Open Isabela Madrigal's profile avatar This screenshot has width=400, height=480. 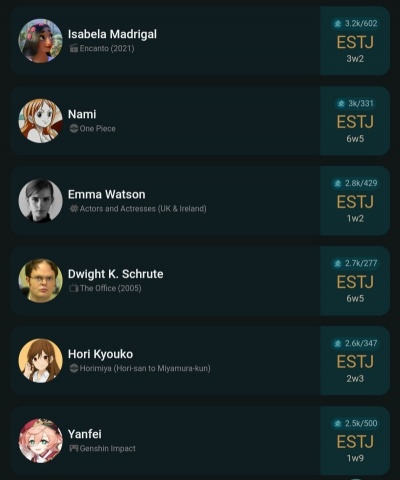click(40, 41)
